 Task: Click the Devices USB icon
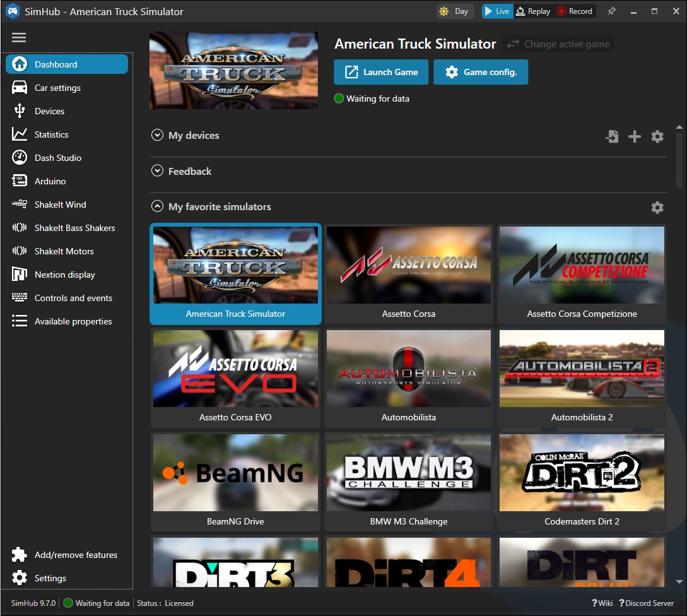(20, 111)
